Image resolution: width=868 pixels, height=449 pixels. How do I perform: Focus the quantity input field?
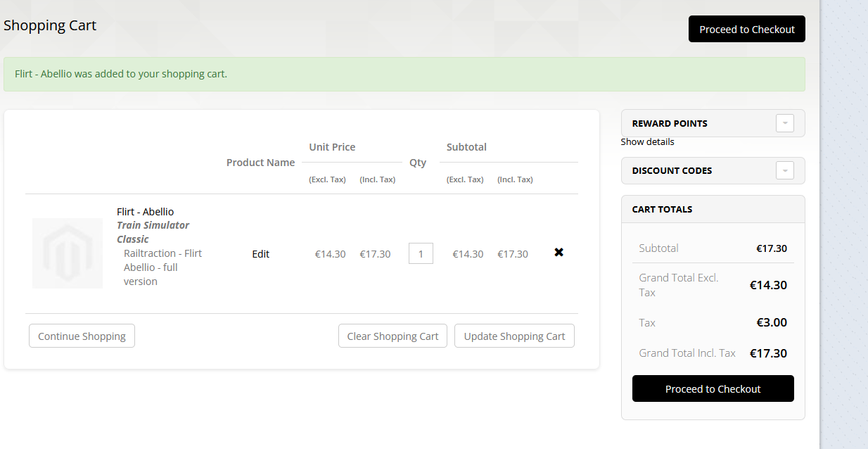(x=421, y=253)
